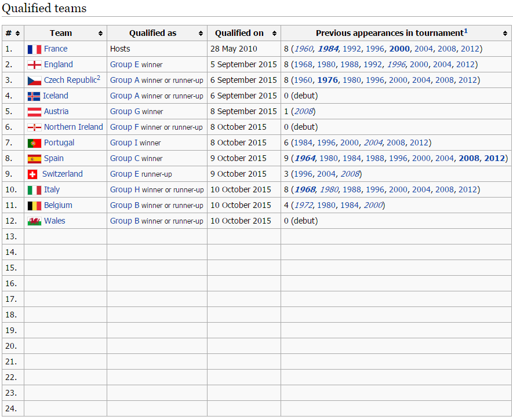
Task: Click the France flag icon
Action: tap(34, 49)
